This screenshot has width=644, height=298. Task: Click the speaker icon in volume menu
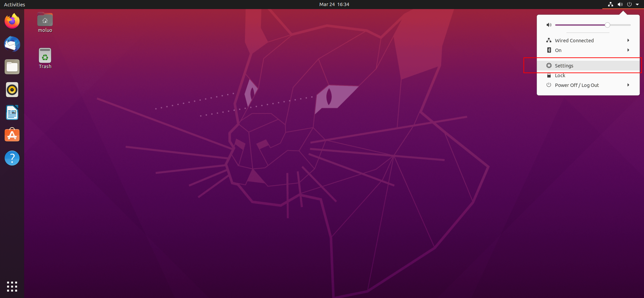coord(549,25)
